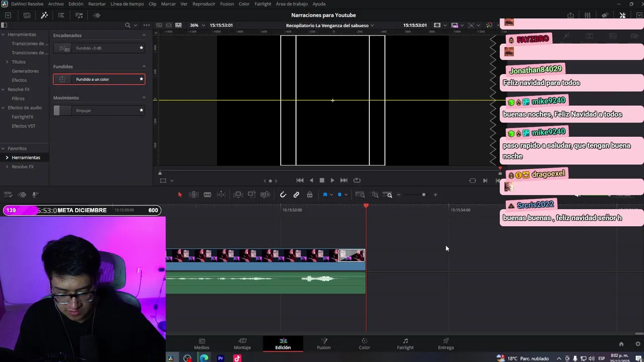Toggle Linked Selection chain icon
The height and width of the screenshot is (362, 644).
coord(296,195)
